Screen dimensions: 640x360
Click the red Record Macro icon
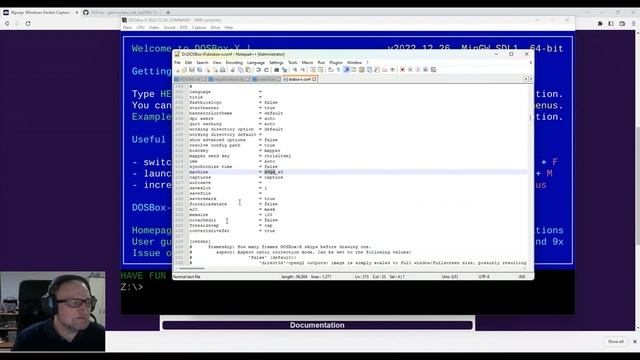pos(402,70)
